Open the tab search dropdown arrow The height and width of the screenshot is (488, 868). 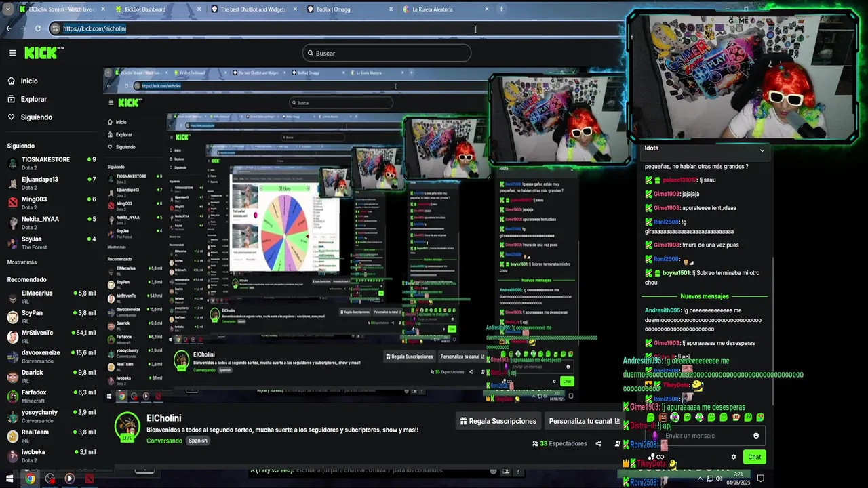[x=7, y=9]
